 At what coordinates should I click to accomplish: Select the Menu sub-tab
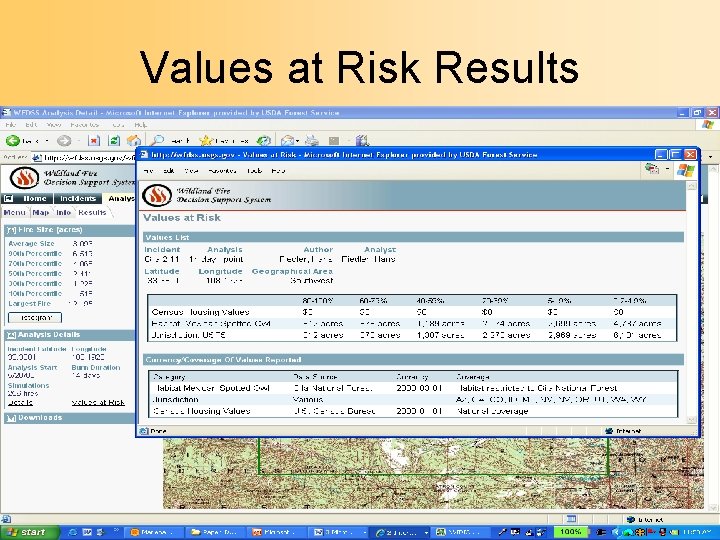click(x=15, y=213)
